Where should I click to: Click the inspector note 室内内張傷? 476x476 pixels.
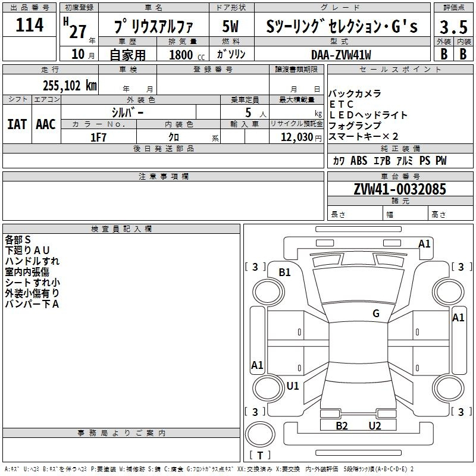(x=27, y=272)
